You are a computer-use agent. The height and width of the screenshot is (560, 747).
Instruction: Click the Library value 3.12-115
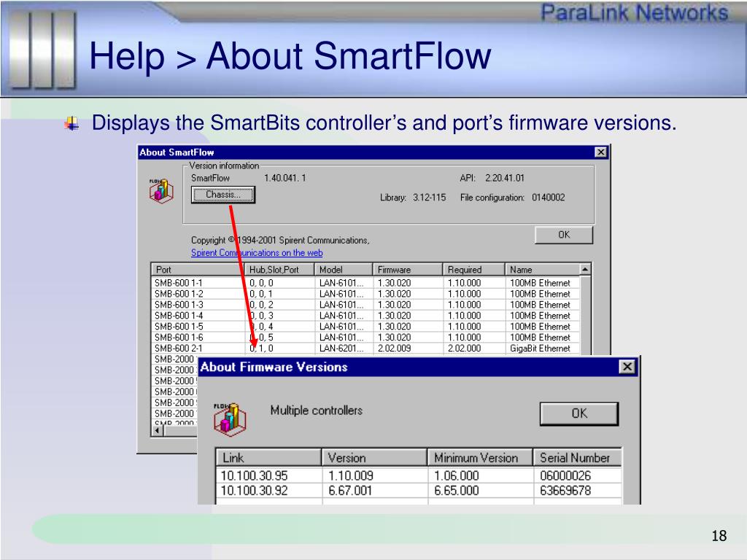coord(429,198)
